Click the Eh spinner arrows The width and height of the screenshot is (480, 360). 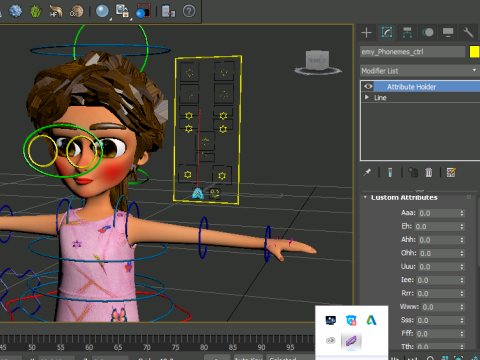pyautogui.click(x=462, y=226)
